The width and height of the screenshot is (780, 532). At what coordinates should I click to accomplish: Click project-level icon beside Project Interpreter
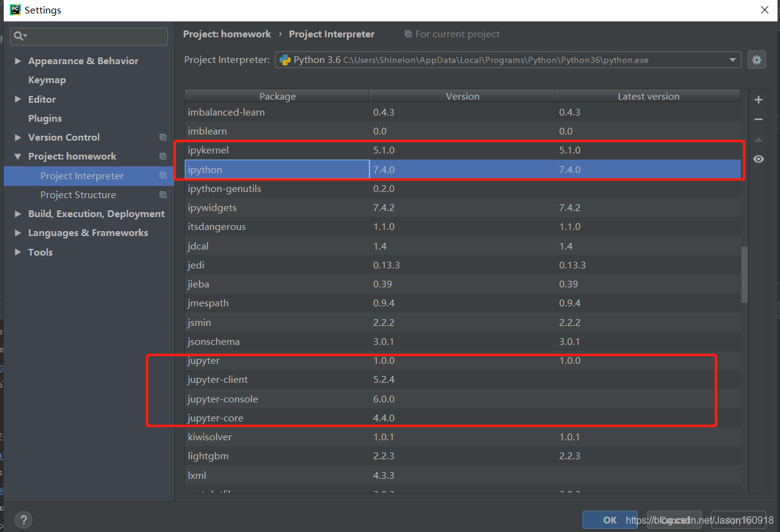point(163,175)
